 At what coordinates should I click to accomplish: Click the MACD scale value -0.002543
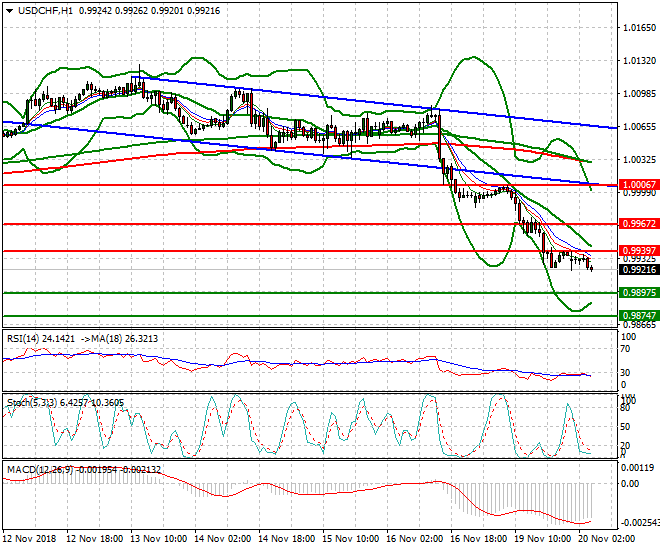click(x=640, y=523)
